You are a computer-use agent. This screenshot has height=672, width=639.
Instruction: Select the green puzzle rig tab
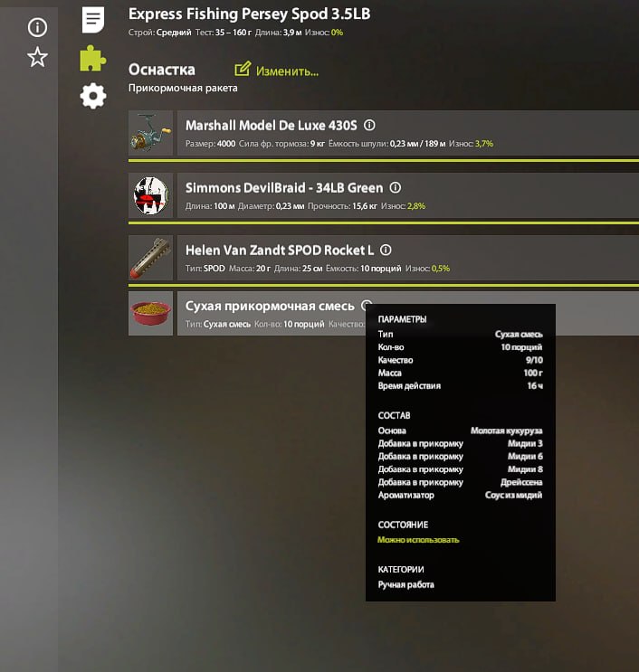pos(92,58)
